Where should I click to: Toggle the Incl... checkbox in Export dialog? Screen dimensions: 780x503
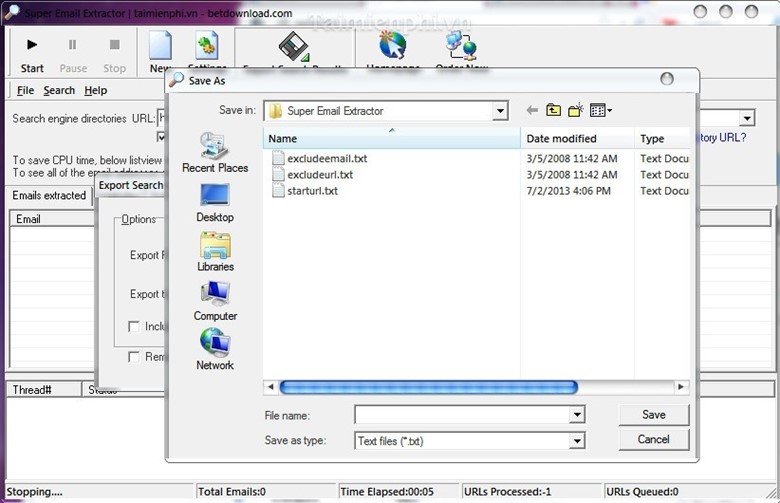tap(133, 326)
